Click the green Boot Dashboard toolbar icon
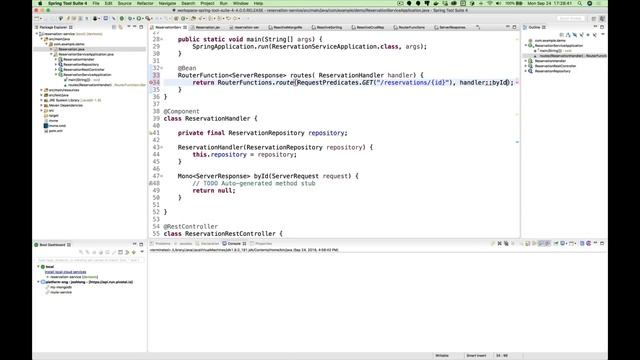 [122, 18]
